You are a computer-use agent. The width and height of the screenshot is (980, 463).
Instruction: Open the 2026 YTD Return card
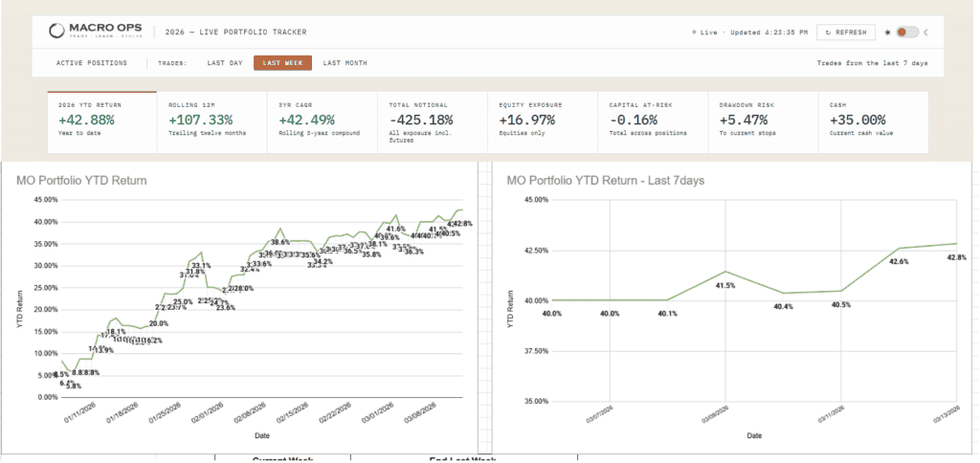pyautogui.click(x=101, y=121)
